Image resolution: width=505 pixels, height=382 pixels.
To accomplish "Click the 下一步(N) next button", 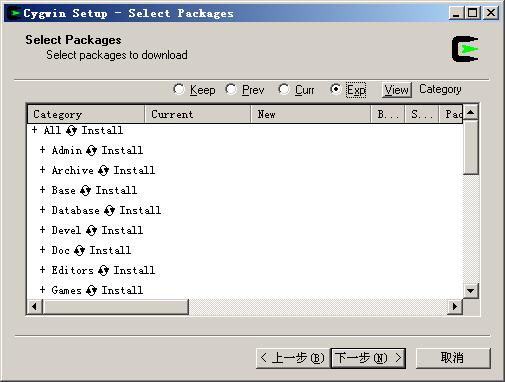I will 368,358.
